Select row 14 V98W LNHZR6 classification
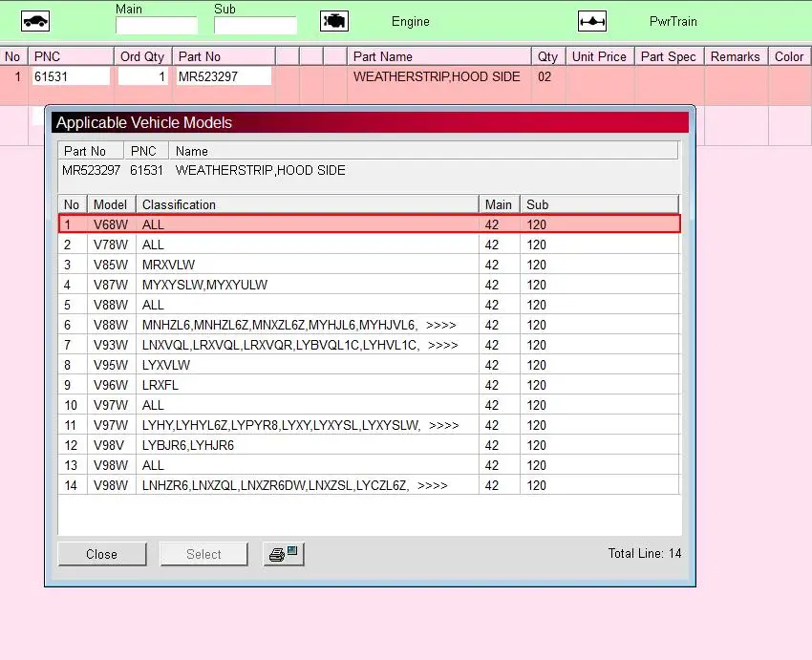This screenshot has height=660, width=812. [369, 485]
